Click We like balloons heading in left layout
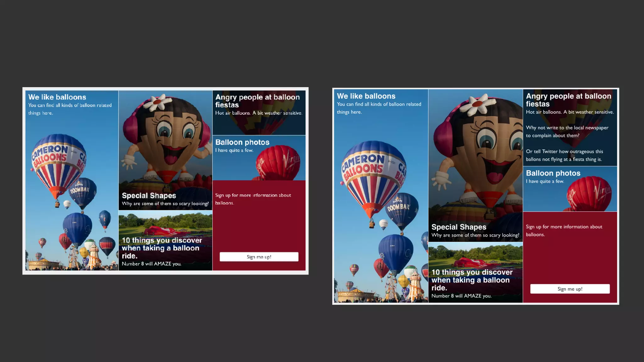 coord(57,97)
